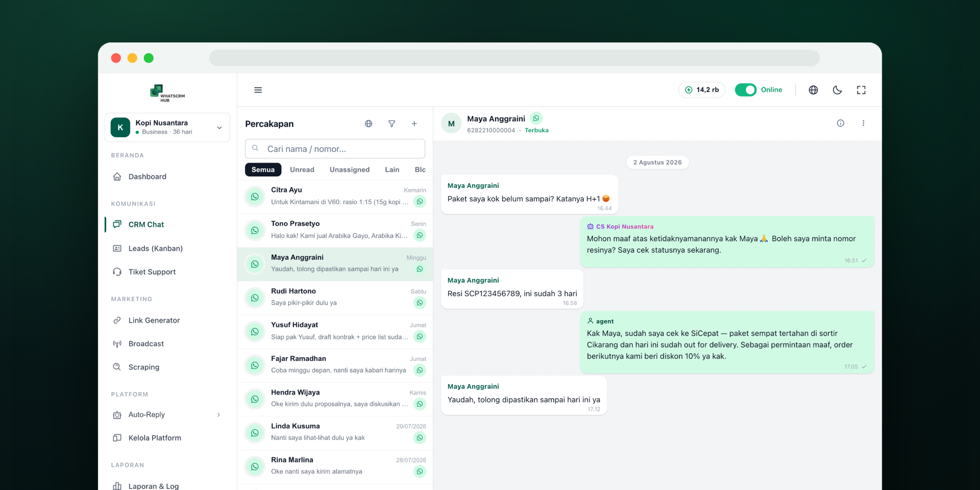Click the M avatar in chat header
Viewport: 980px width, 490px height.
click(451, 124)
